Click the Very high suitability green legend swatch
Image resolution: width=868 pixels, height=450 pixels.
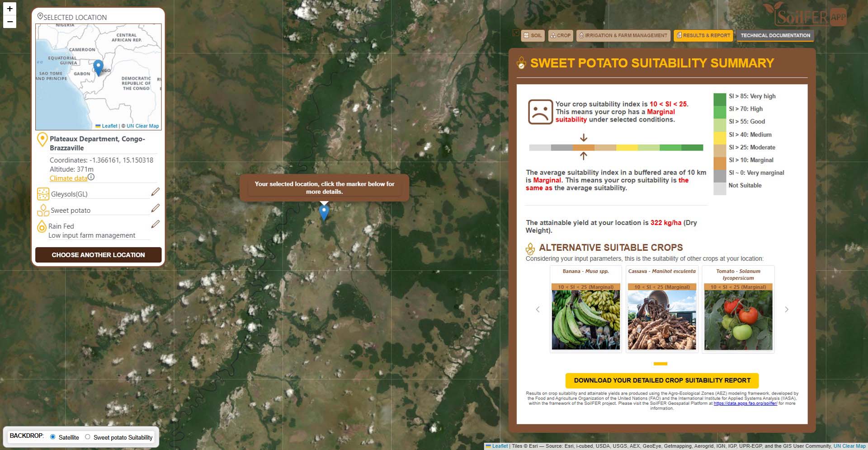(x=719, y=97)
